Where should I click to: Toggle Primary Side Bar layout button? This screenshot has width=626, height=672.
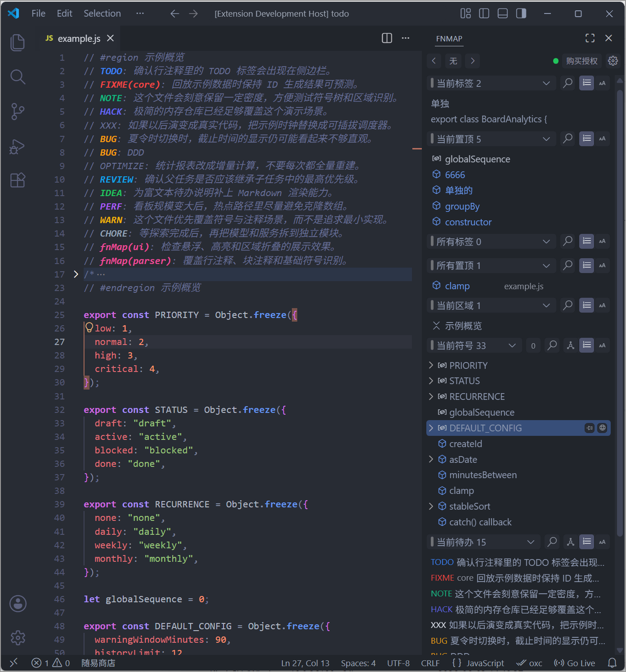[484, 13]
